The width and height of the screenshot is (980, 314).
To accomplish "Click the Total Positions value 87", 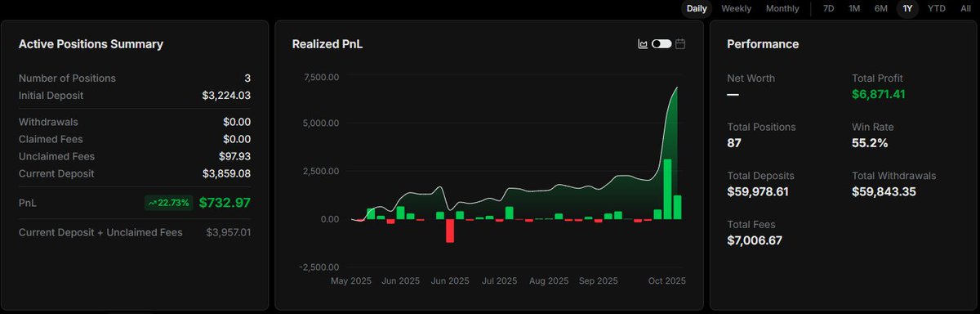I will [734, 143].
